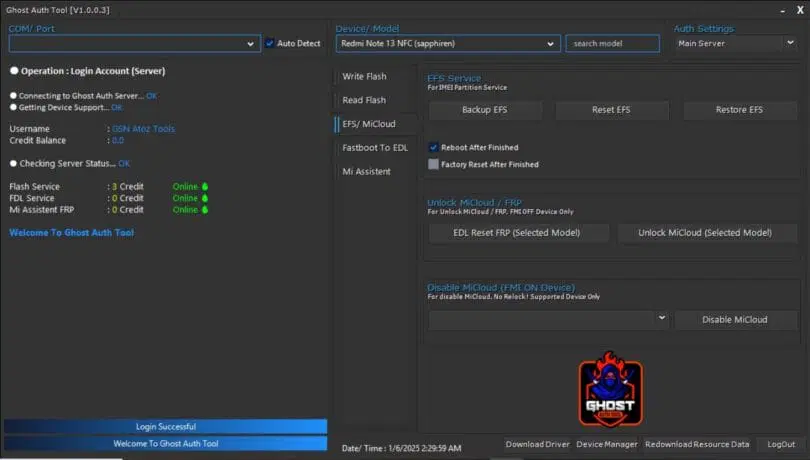Minimize the Ghost Auth Tool window
The height and width of the screenshot is (460, 810).
pyautogui.click(x=783, y=10)
